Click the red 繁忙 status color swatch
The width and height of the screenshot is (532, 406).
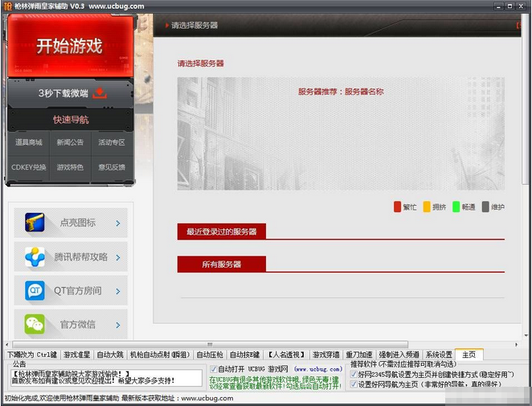coord(398,207)
